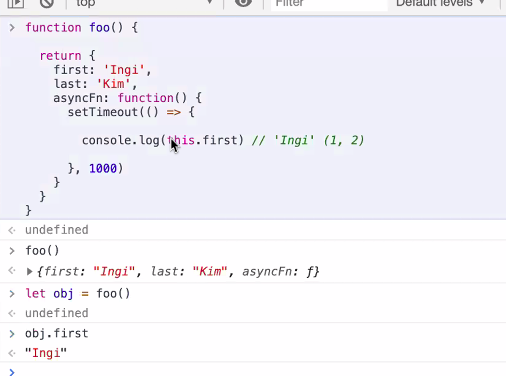Click the last: 'Kim' line in code
Screen dimensions: 506x376
coord(96,84)
